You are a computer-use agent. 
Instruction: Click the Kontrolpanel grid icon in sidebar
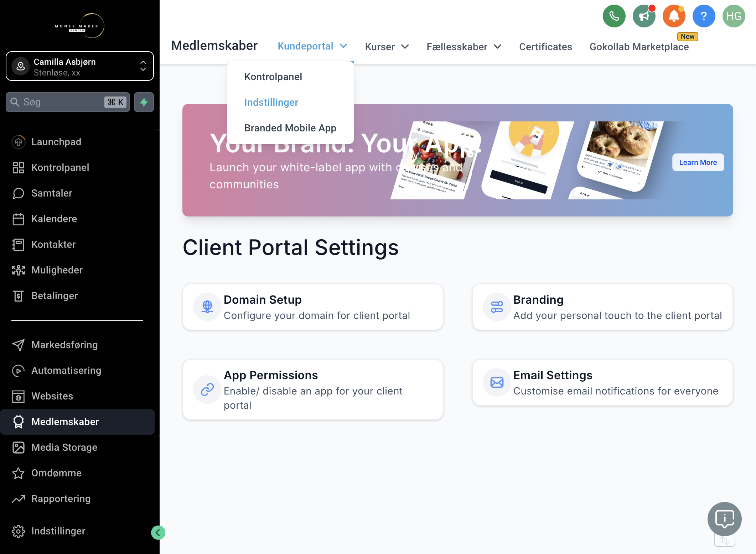coord(19,168)
